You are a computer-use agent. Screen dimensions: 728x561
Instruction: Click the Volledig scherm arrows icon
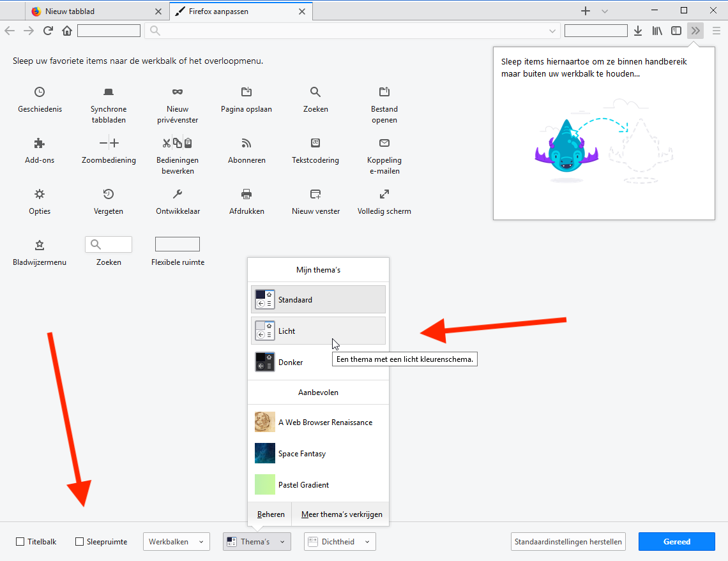384,194
